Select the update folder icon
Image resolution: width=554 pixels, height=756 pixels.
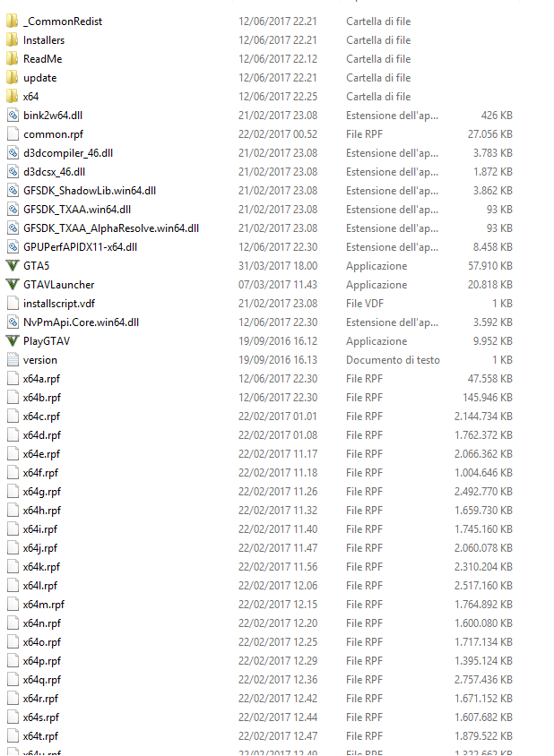pos(13,78)
